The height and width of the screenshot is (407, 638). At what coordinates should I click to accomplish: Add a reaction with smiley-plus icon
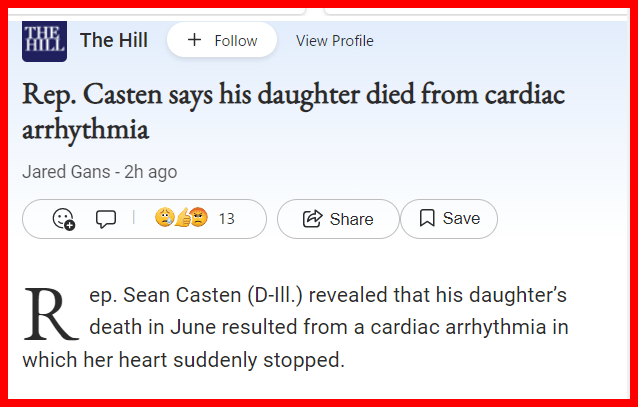(x=64, y=219)
